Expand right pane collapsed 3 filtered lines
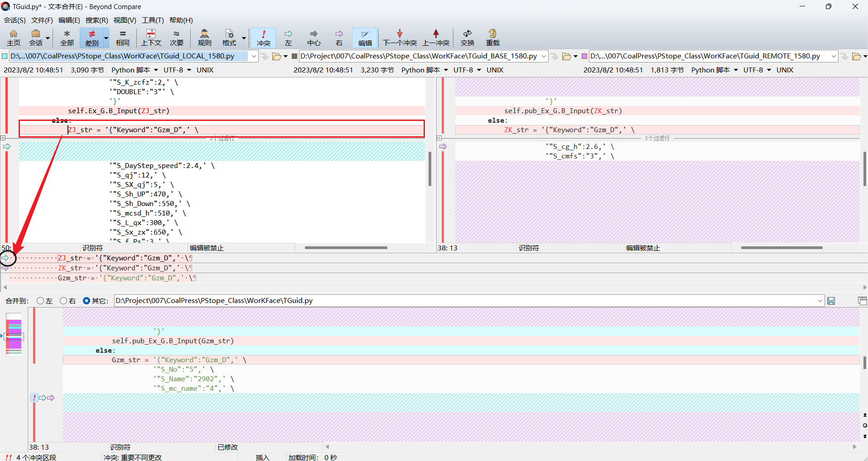 tap(439, 138)
